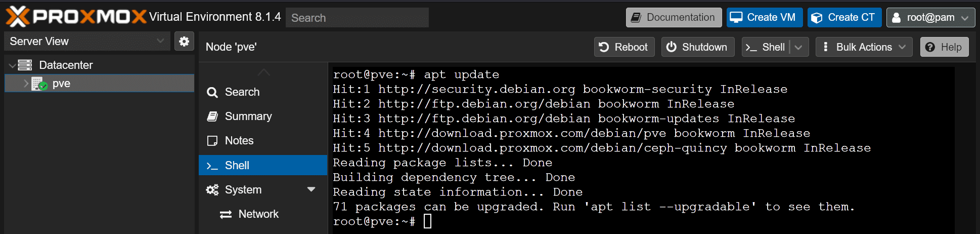This screenshot has width=980, height=234.
Task: Click the Help button
Action: click(x=944, y=47)
